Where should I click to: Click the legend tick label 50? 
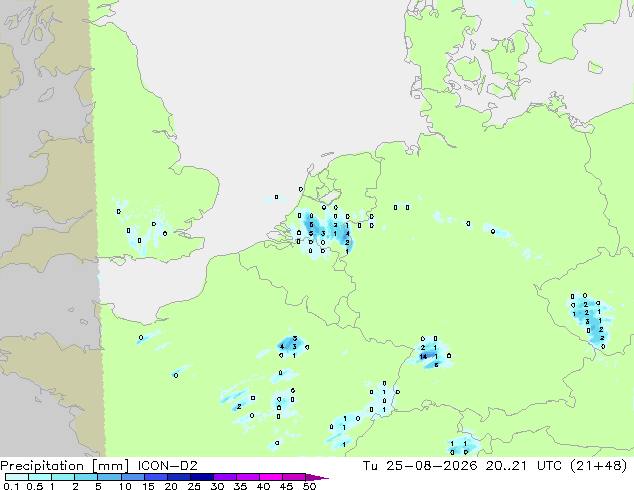(309, 486)
